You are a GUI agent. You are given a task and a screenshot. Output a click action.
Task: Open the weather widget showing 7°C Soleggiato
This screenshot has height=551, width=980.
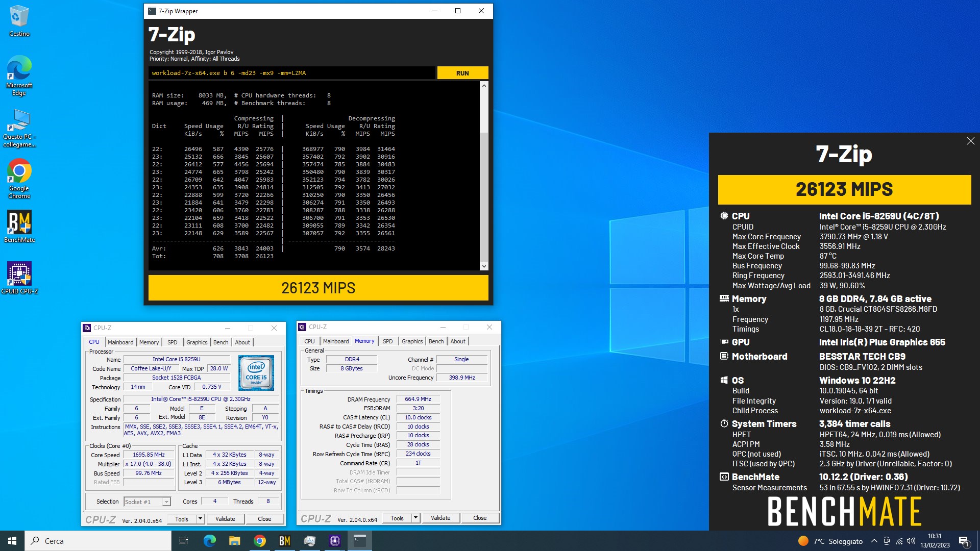(x=830, y=541)
